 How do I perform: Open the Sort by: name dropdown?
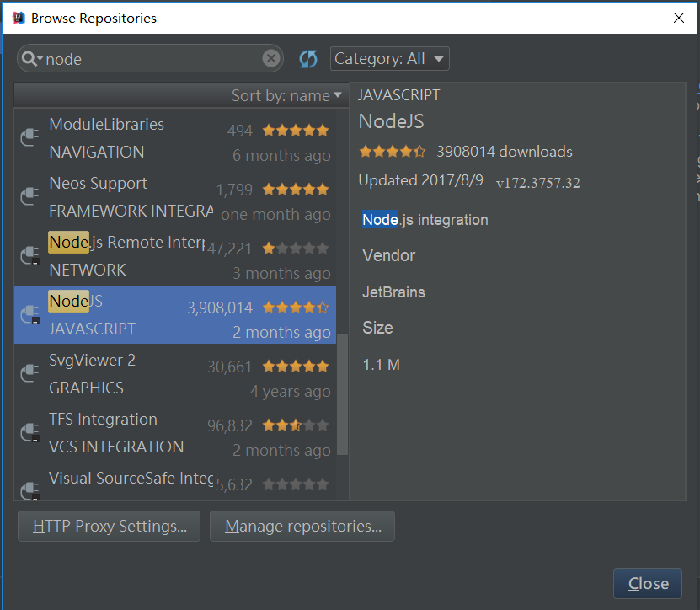click(286, 95)
